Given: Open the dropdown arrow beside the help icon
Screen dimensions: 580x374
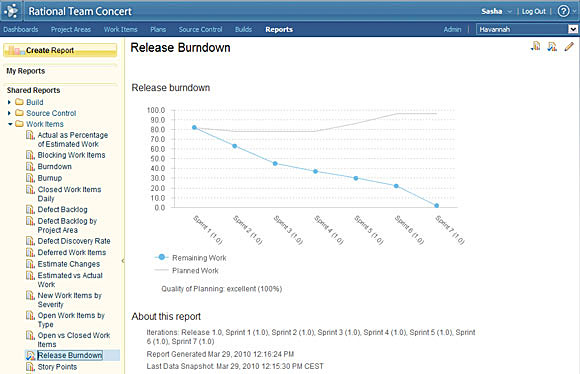Looking at the screenshot, I should [x=574, y=12].
